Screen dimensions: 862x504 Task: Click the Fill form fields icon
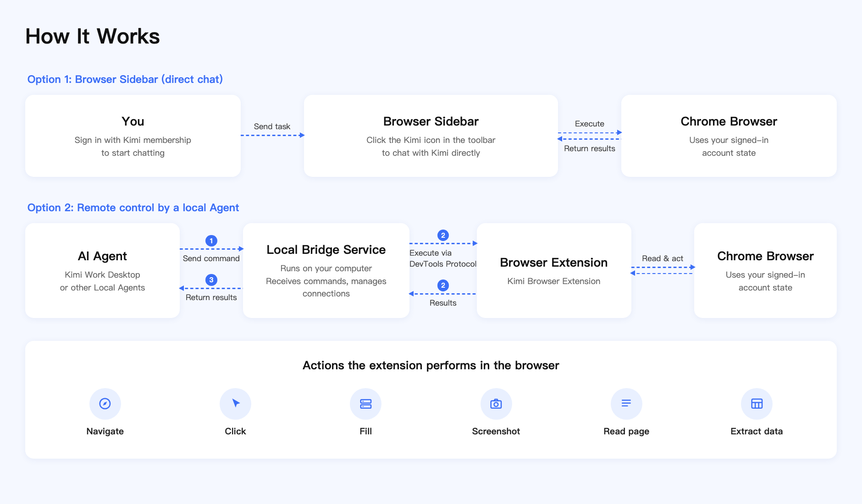(x=365, y=404)
